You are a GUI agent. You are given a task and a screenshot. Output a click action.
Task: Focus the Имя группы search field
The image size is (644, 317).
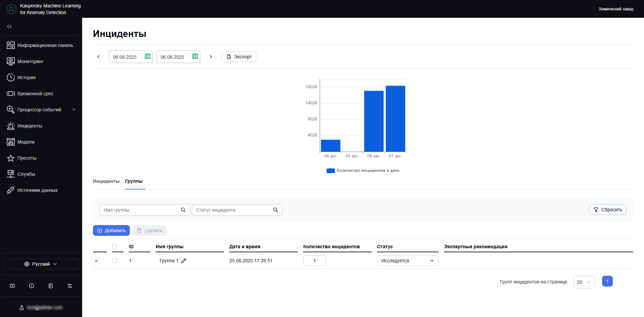click(x=145, y=210)
